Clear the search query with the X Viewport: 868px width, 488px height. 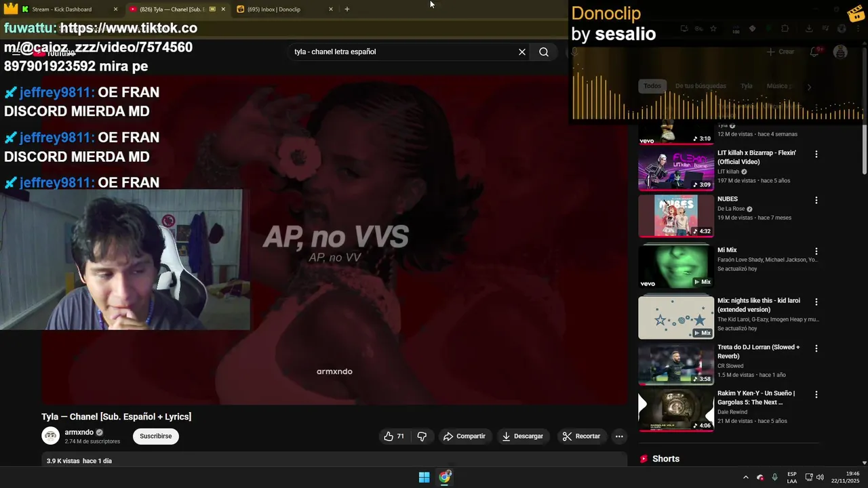(522, 52)
